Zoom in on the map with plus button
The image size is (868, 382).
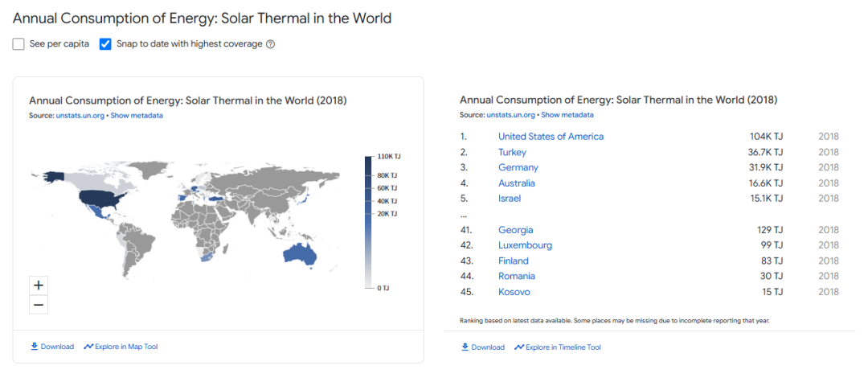[x=39, y=285]
